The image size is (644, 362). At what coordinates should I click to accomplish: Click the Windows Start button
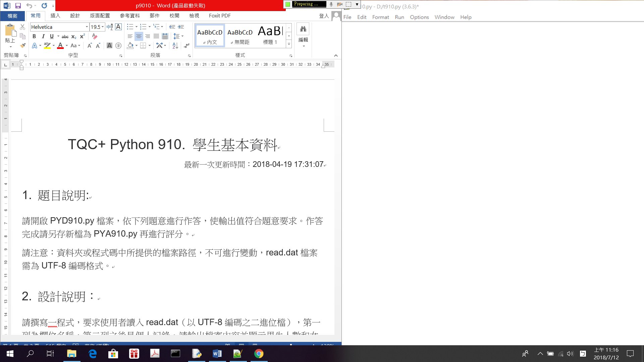click(x=10, y=354)
